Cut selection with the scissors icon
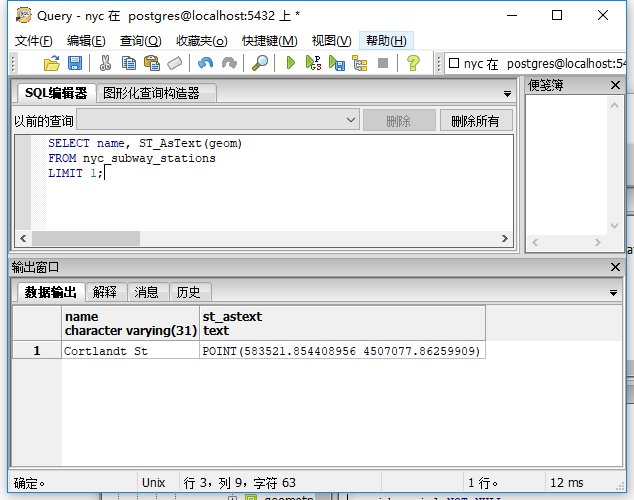 (105, 63)
